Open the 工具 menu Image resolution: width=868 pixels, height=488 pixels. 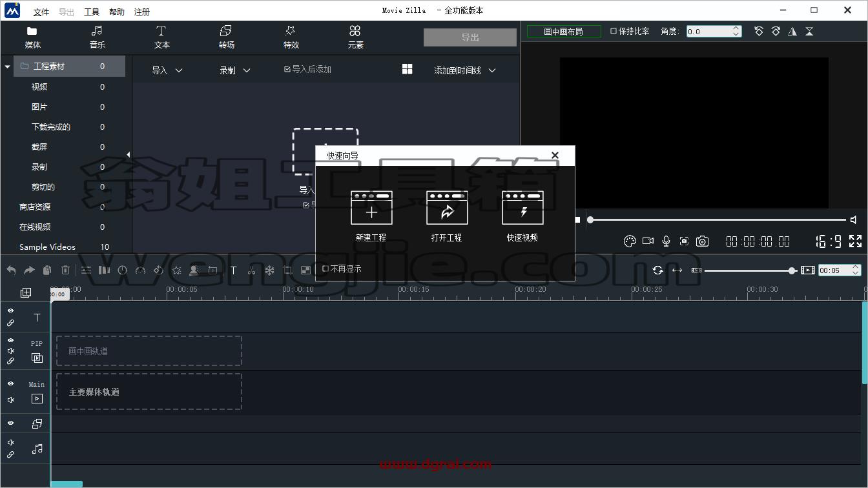[92, 12]
